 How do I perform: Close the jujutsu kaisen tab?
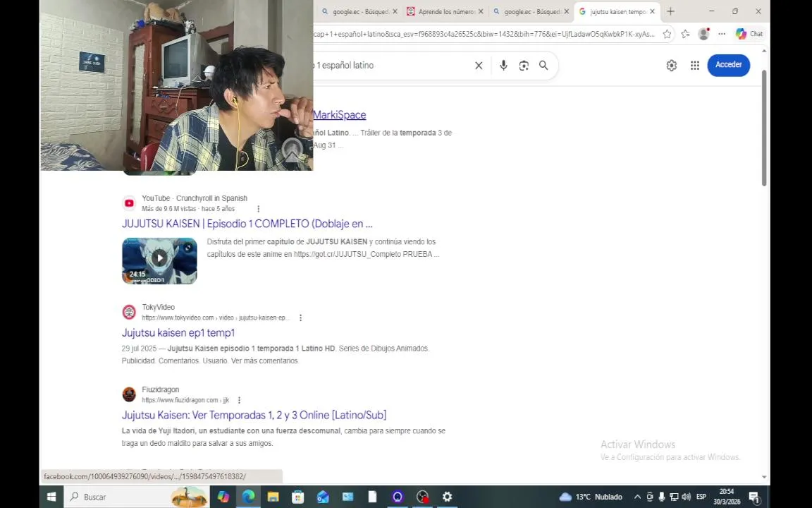click(x=652, y=11)
